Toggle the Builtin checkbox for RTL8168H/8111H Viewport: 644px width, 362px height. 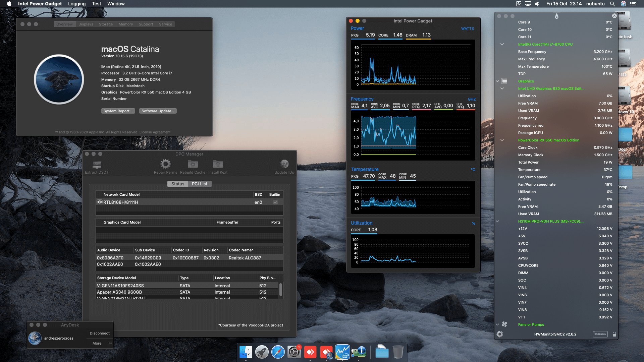[275, 202]
